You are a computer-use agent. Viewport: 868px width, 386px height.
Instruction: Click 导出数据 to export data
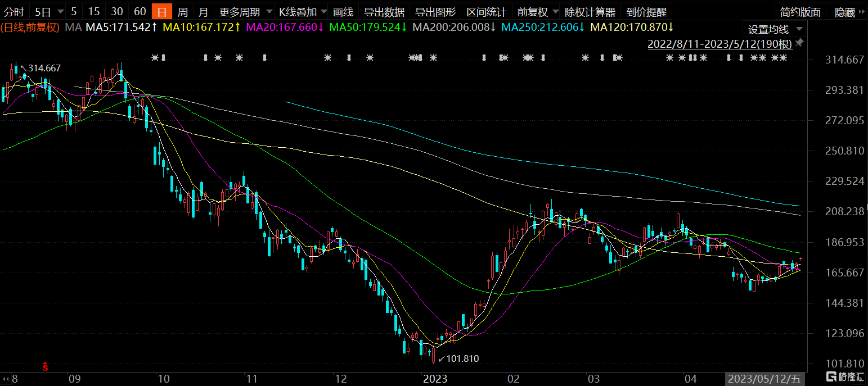384,12
